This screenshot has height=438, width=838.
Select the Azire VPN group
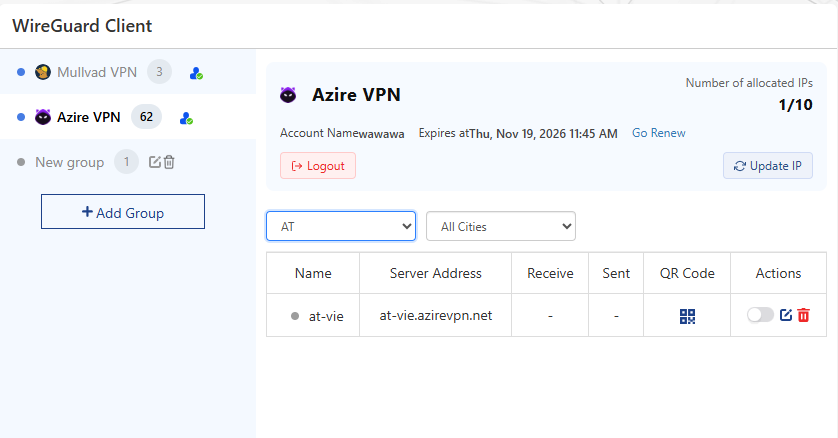point(128,116)
